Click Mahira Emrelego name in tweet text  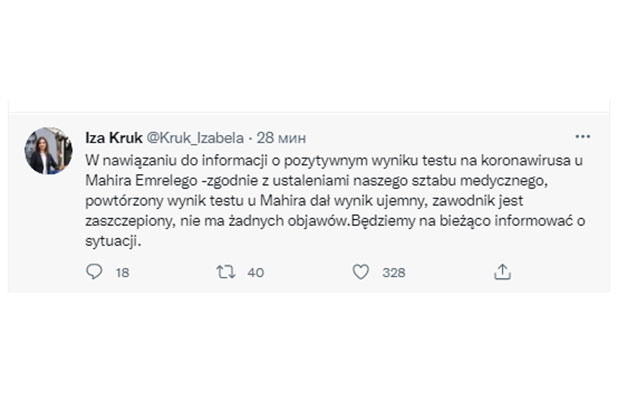tap(141, 181)
